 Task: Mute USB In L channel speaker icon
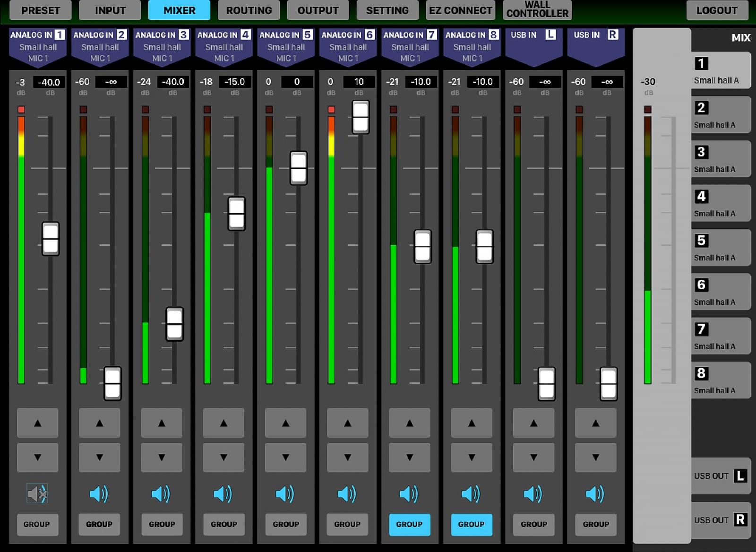(533, 494)
